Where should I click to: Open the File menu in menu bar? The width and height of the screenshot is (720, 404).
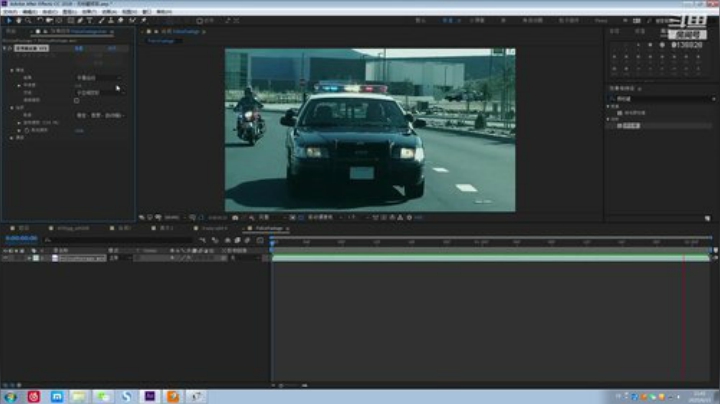[x=10, y=11]
